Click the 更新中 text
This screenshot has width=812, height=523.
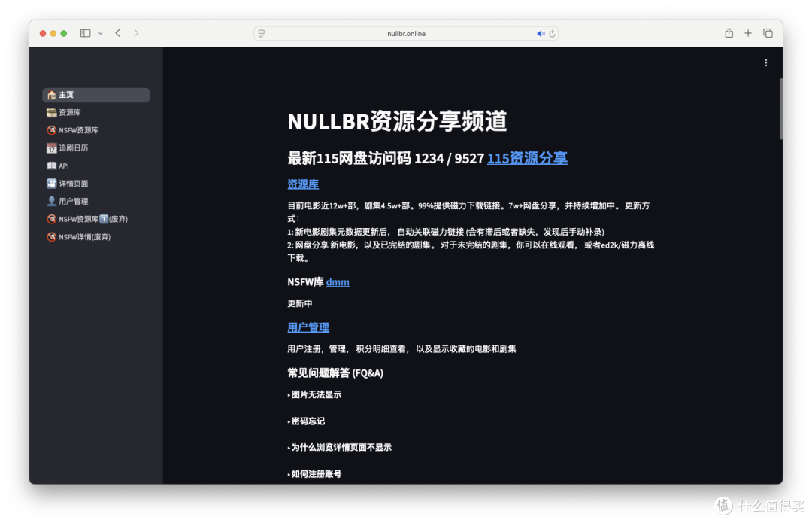300,303
